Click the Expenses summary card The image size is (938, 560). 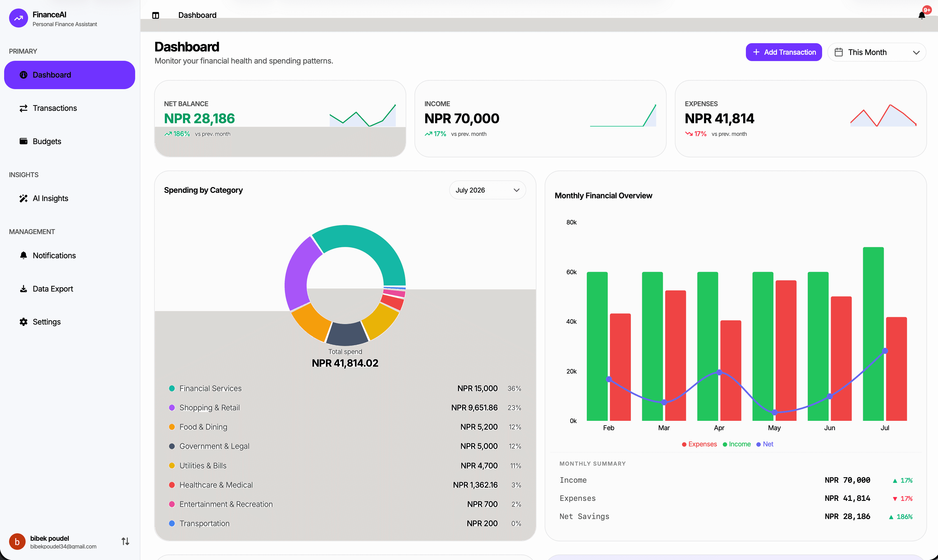[801, 119]
